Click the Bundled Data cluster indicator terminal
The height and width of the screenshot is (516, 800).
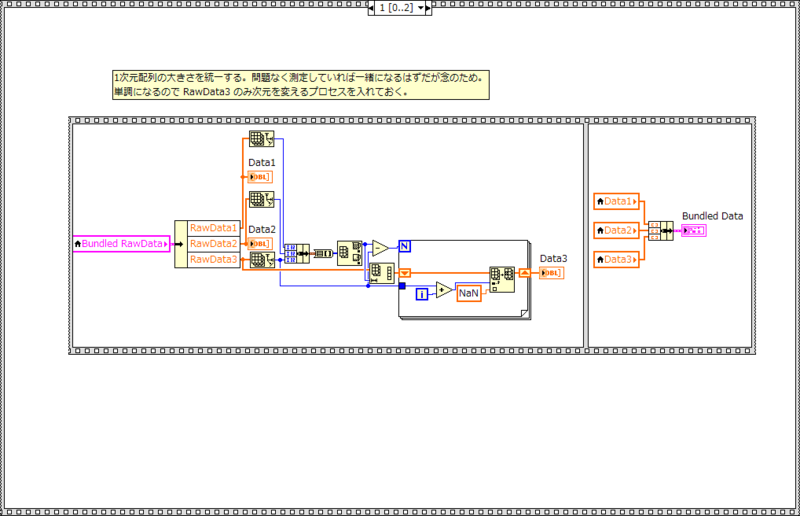[x=694, y=231]
